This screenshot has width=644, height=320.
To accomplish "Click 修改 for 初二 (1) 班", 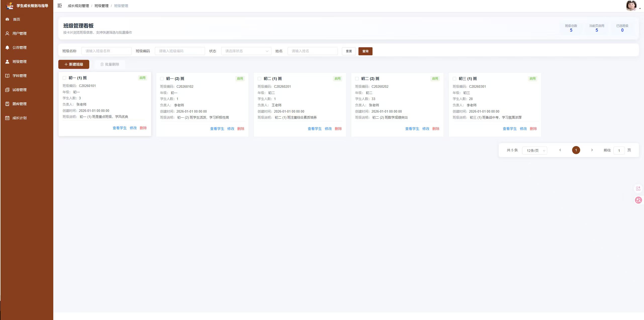I will click(x=328, y=129).
